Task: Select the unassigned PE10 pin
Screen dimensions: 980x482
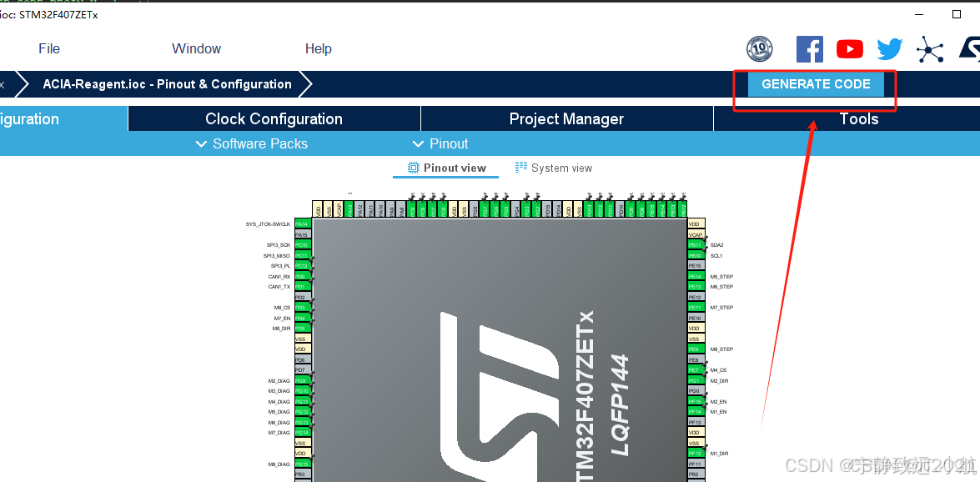Action: (x=696, y=318)
